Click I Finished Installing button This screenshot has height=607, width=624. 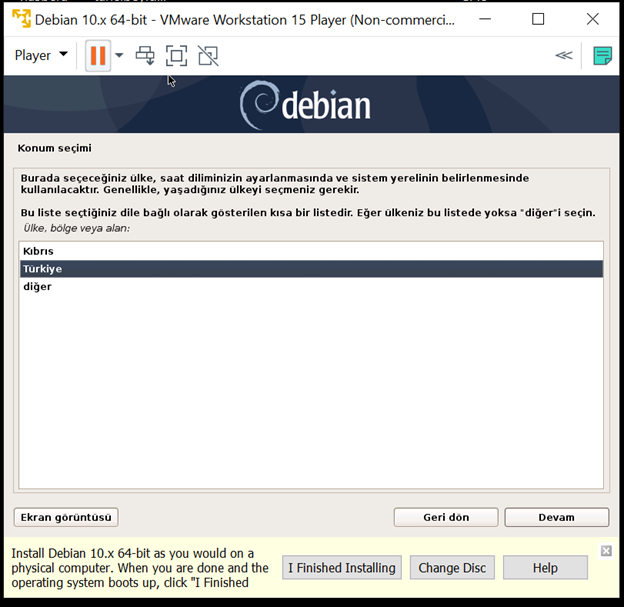[342, 568]
